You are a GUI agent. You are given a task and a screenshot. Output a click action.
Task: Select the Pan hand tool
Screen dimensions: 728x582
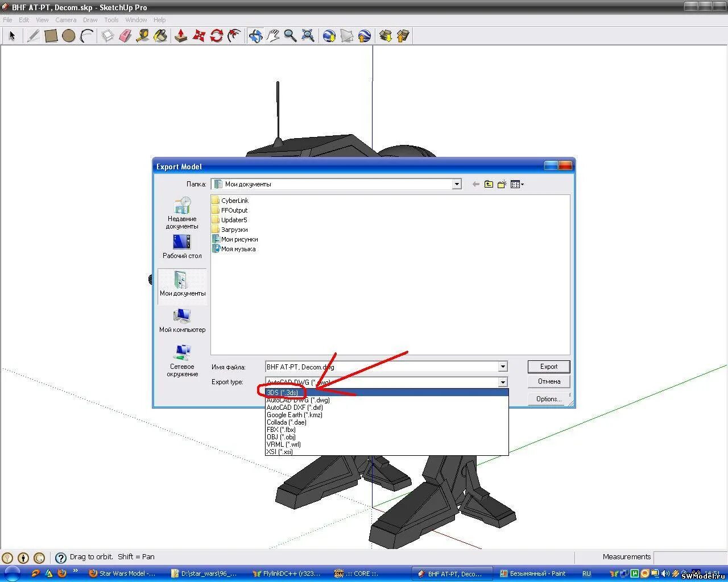pyautogui.click(x=273, y=36)
